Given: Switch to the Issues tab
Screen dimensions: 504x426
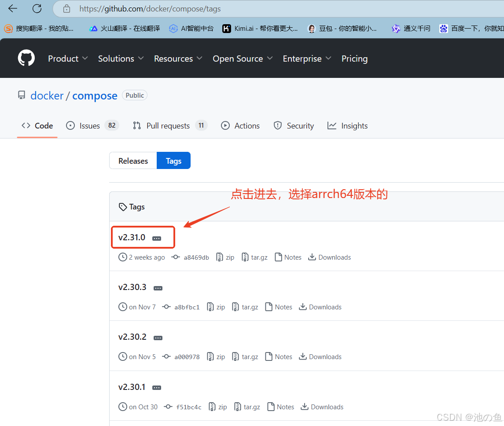Looking at the screenshot, I should (92, 125).
